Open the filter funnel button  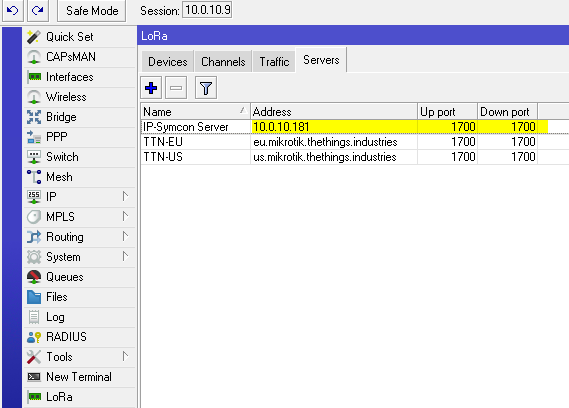point(206,87)
